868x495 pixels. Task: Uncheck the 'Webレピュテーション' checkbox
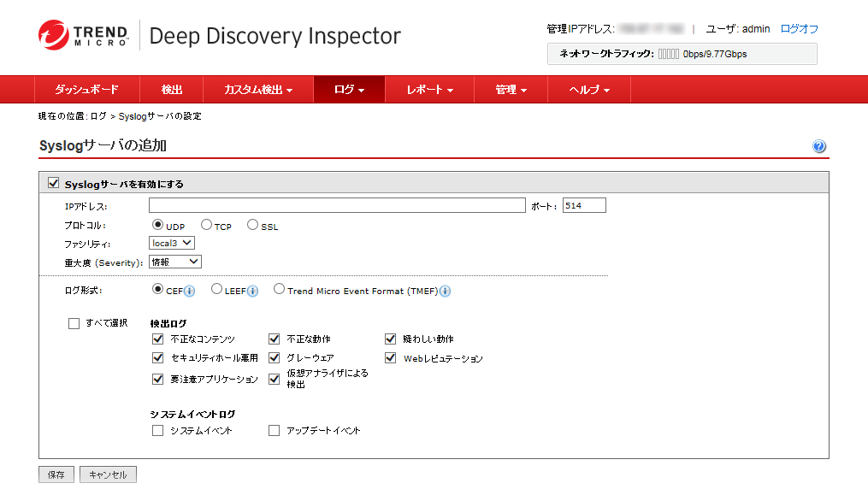click(x=390, y=357)
